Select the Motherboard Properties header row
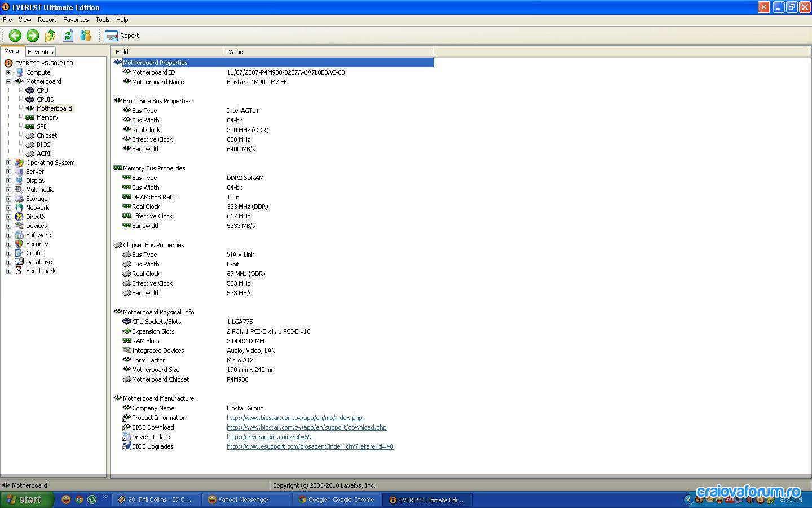The image size is (812, 508). click(x=273, y=63)
